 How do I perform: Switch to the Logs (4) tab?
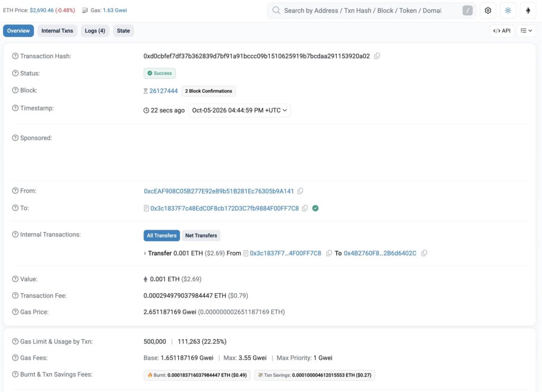(x=95, y=31)
